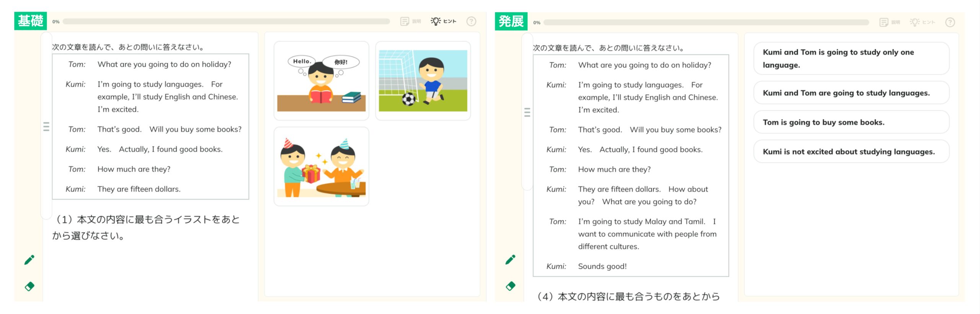
Task: Choose answer "Kumi and Tom are going to study languages."
Action: (851, 93)
